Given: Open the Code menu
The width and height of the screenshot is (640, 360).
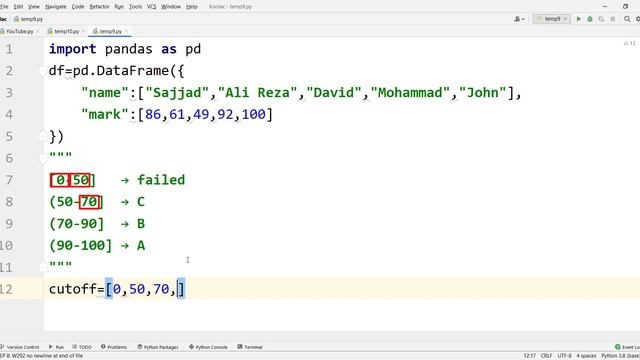Looking at the screenshot, I should [78, 7].
